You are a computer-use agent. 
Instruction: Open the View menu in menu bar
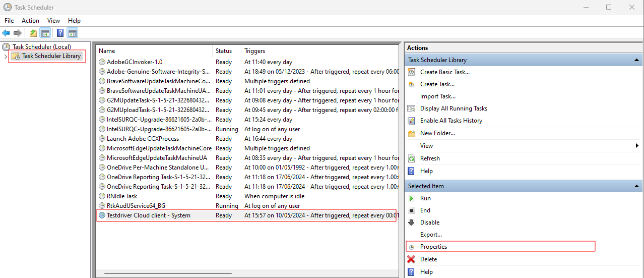53,21
